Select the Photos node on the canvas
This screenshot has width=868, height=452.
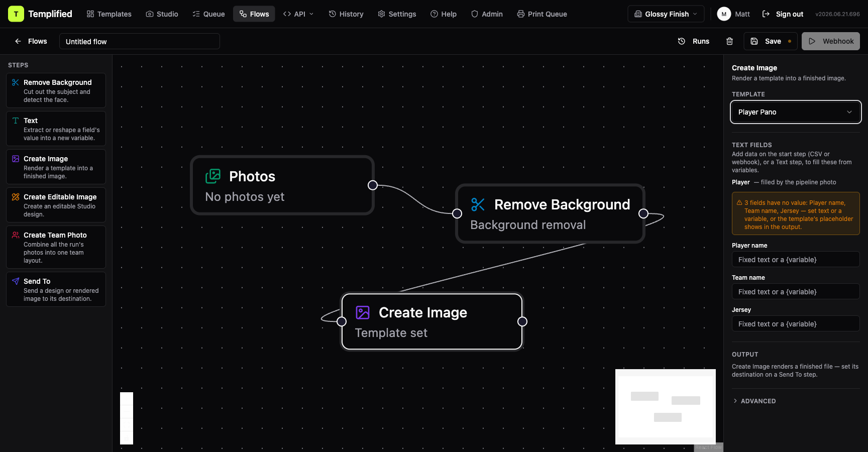point(282,185)
